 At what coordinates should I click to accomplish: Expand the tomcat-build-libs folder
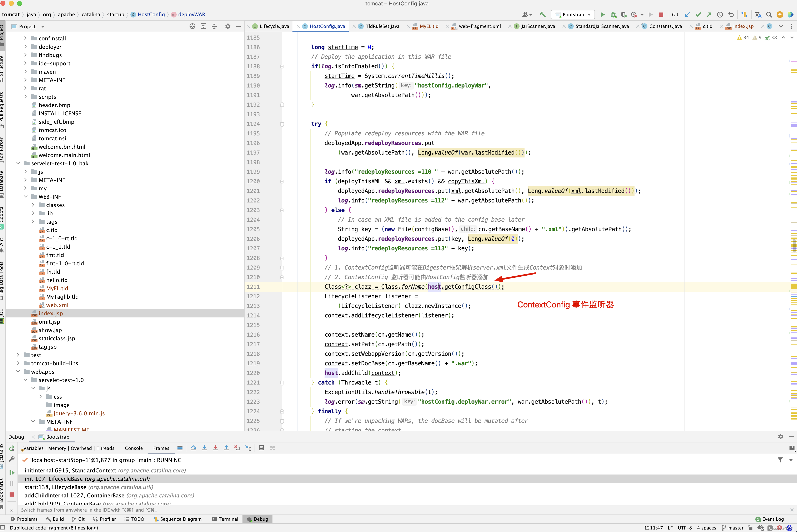pyautogui.click(x=18, y=363)
